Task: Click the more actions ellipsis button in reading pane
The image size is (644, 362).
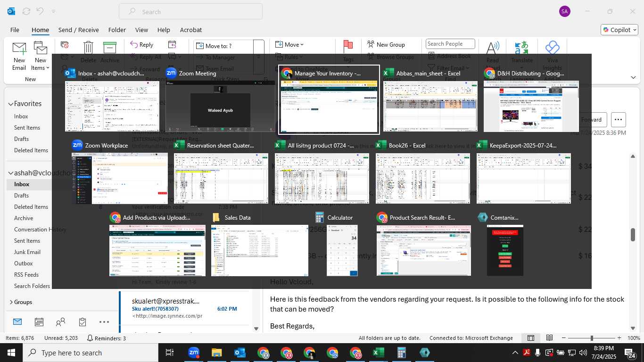Action: pos(618,120)
